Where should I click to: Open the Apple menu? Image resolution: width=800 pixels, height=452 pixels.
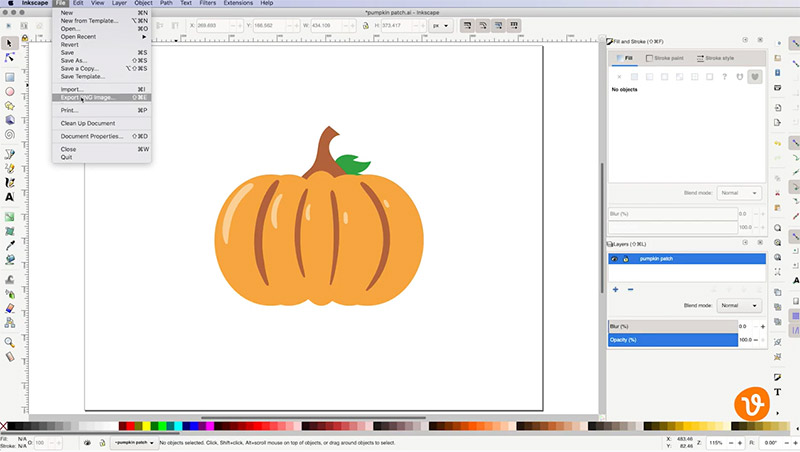pos(10,3)
